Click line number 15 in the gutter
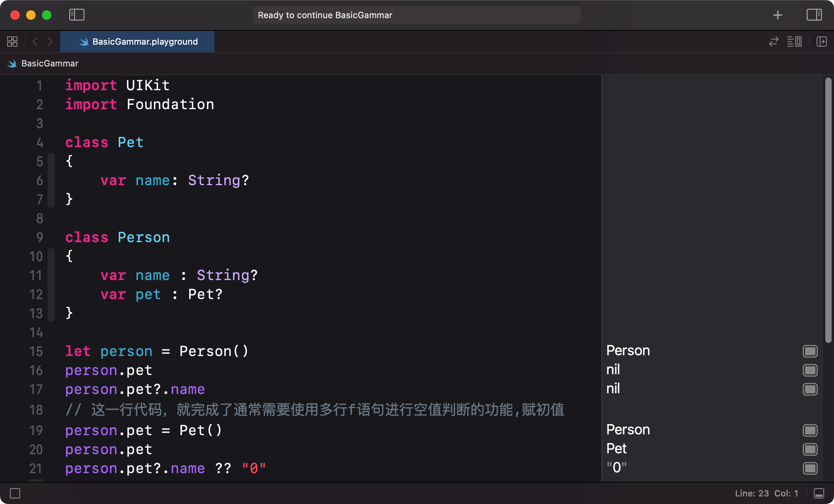 (36, 351)
